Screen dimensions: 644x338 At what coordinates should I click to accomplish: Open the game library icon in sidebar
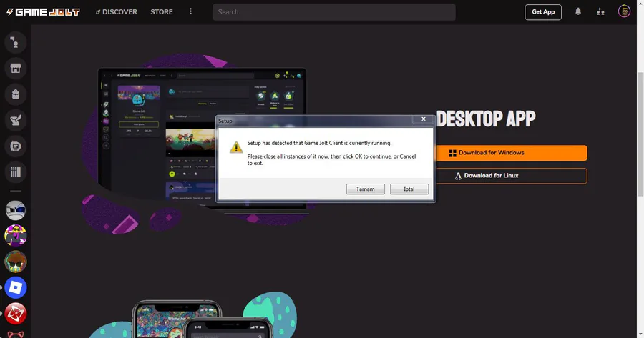pos(16,172)
